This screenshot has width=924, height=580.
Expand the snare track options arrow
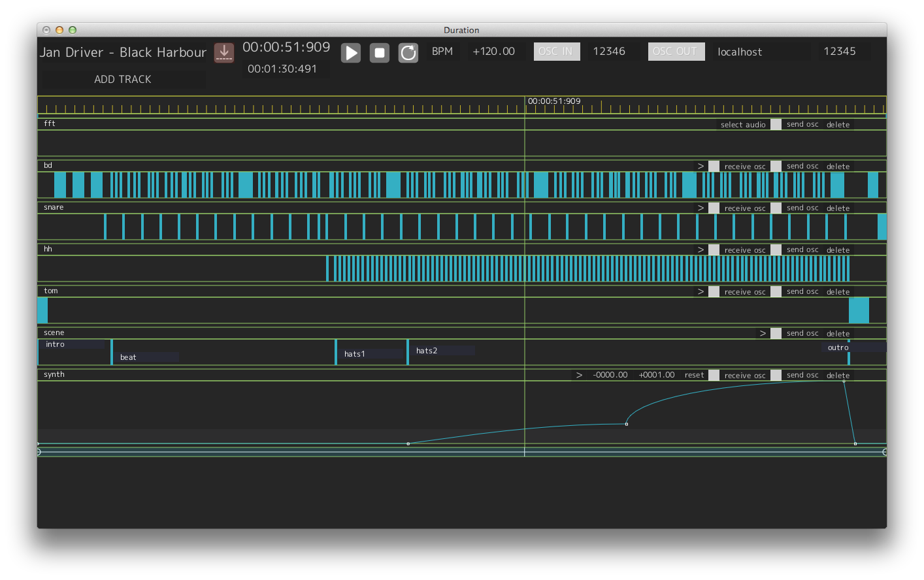[x=701, y=208]
